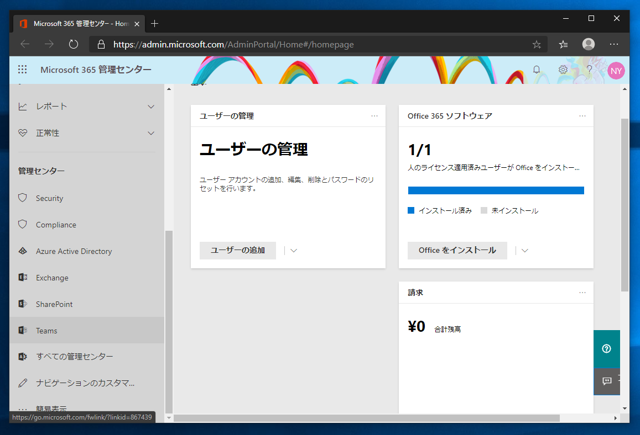Open the help question mark in the header
The height and width of the screenshot is (435, 640).
pyautogui.click(x=589, y=70)
